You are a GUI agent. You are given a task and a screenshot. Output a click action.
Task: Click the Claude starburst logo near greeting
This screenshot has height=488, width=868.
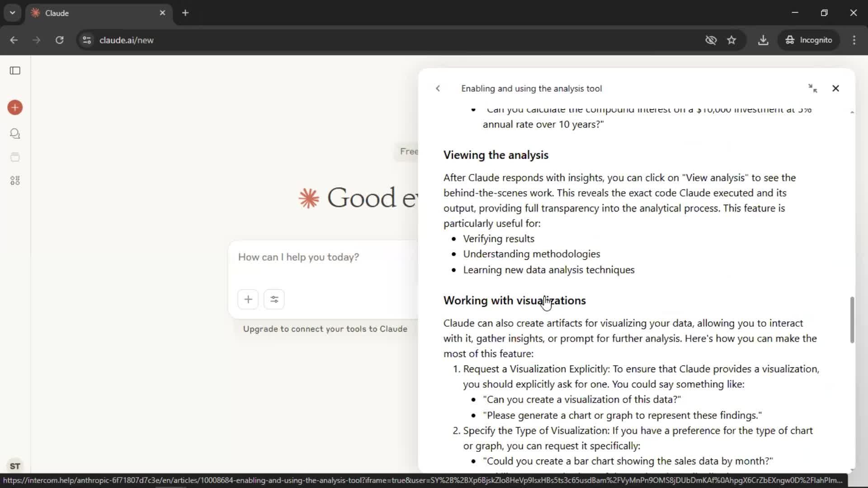click(309, 198)
